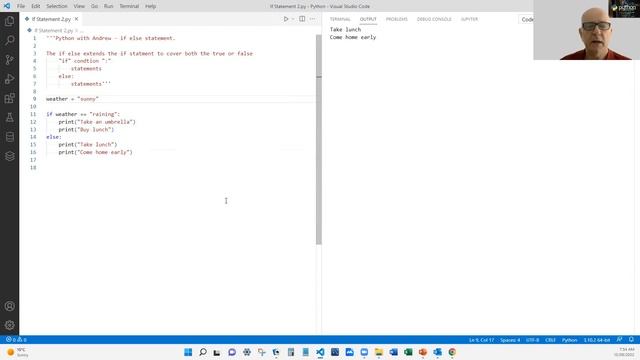Open Windows Start menu
Image resolution: width=640 pixels, height=360 pixels.
pos(188,352)
